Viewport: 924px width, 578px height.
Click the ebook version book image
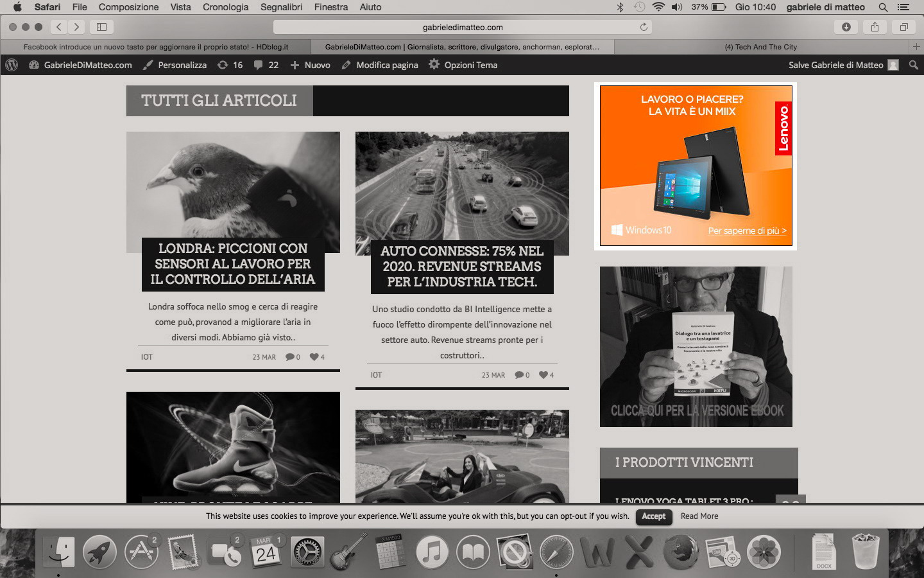click(696, 347)
